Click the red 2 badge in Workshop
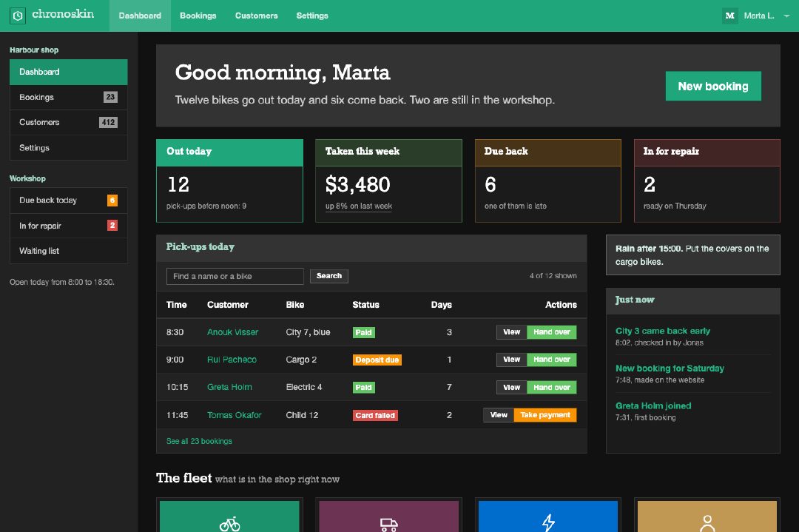Viewport: 799px width, 532px height. [x=112, y=225]
